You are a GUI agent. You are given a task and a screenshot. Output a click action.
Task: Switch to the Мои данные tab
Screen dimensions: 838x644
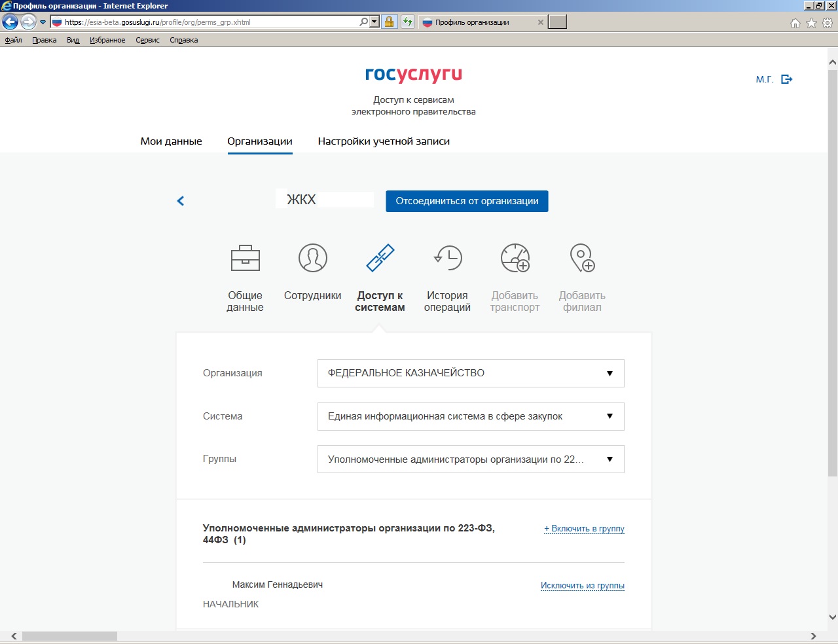(171, 141)
